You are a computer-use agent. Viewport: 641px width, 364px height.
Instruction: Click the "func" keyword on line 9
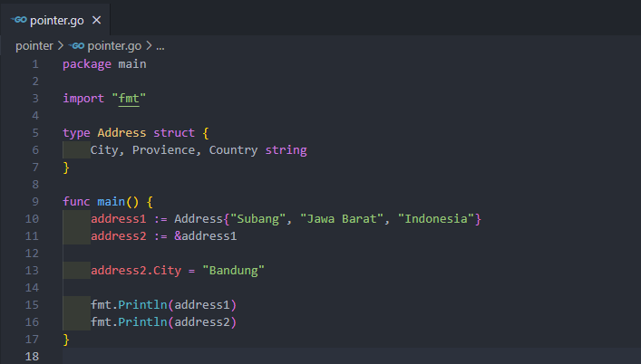(x=76, y=202)
